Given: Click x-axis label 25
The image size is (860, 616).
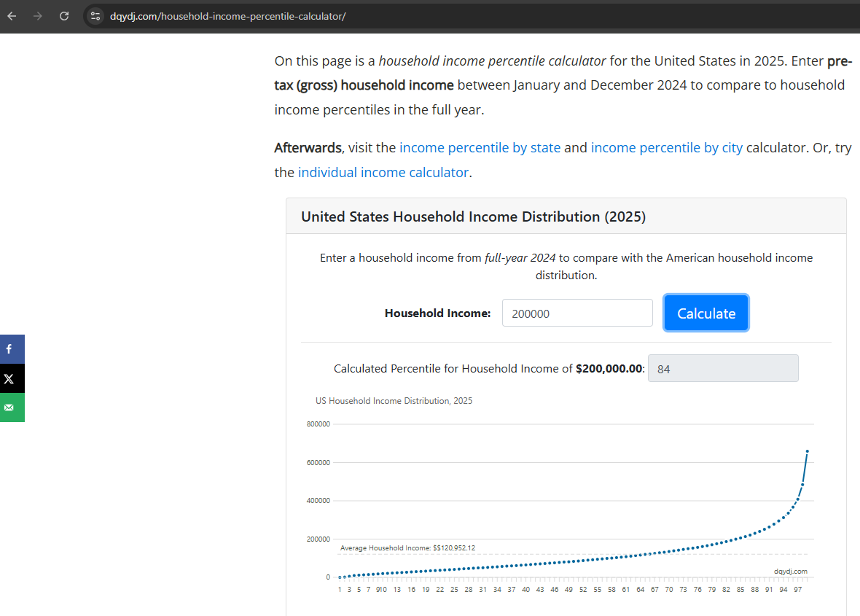Looking at the screenshot, I should pyautogui.click(x=454, y=590).
